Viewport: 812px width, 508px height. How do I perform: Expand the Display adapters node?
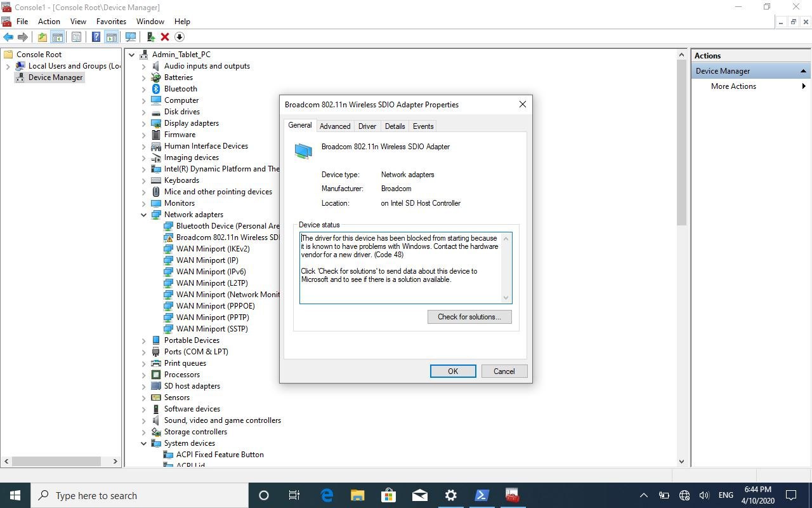pos(144,123)
